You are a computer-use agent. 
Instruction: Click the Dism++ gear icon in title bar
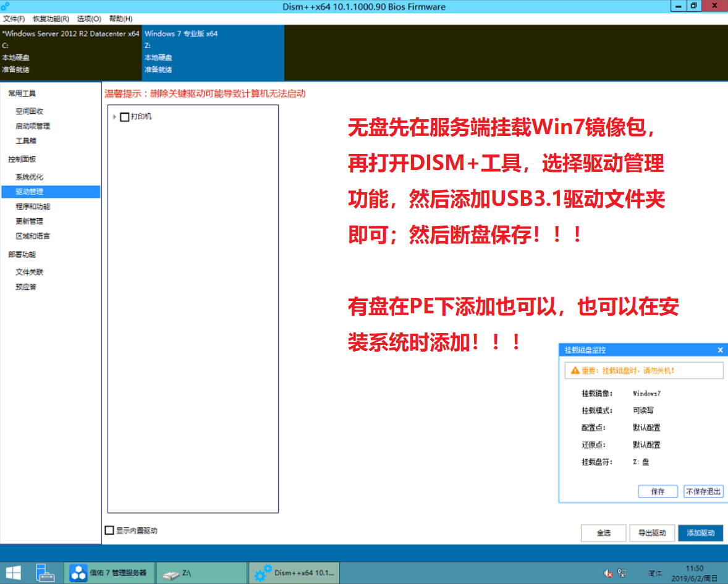pos(5,6)
